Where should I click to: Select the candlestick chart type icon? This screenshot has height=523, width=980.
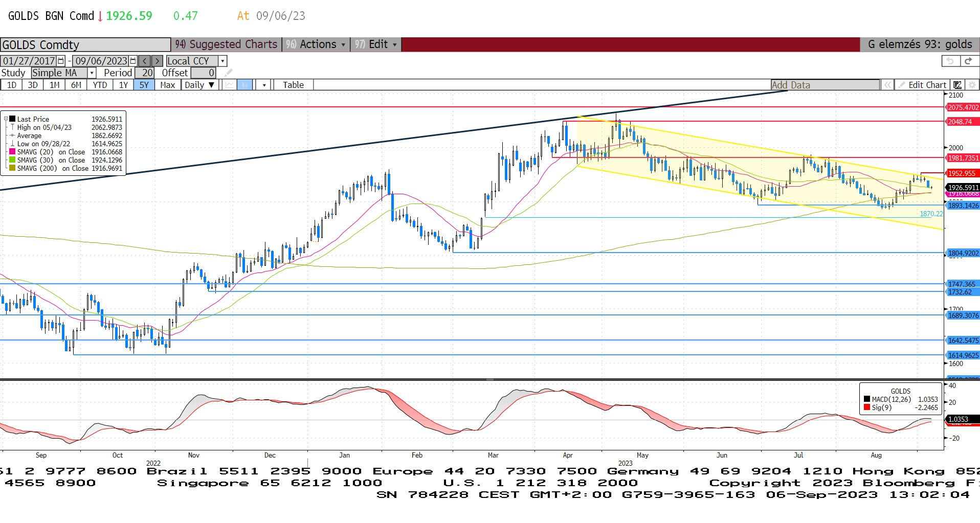245,85
